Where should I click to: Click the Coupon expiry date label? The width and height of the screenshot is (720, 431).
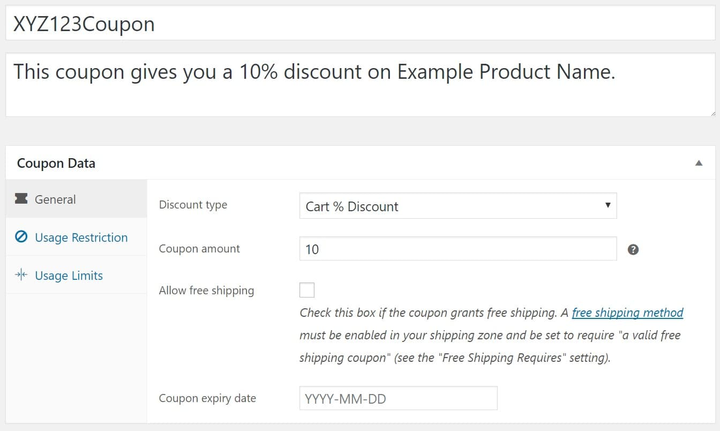coord(207,398)
